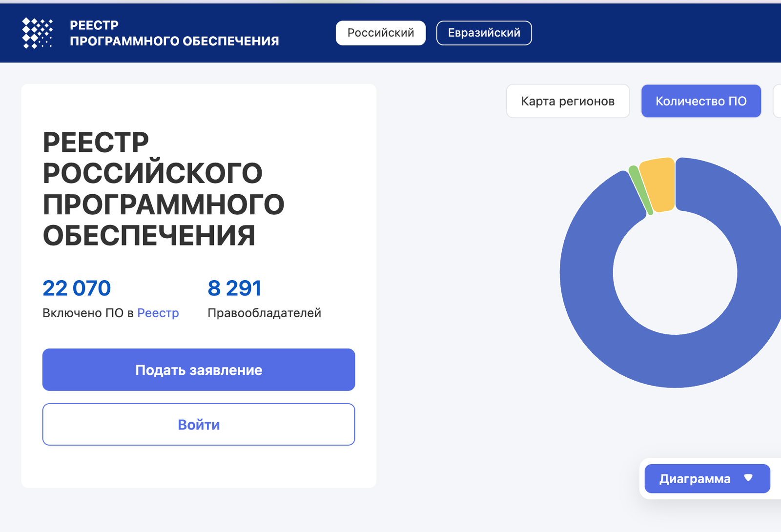781x532 pixels.
Task: Click the Правообладателей label
Action: click(264, 313)
